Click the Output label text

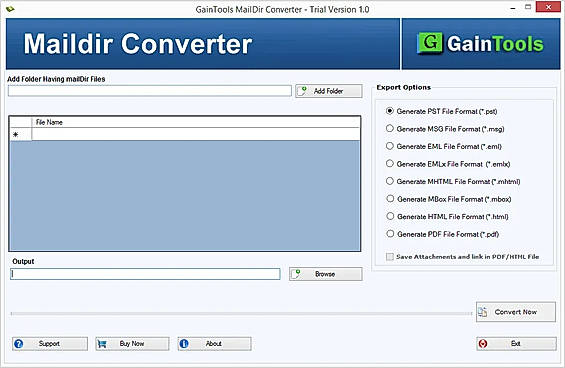pos(23,261)
